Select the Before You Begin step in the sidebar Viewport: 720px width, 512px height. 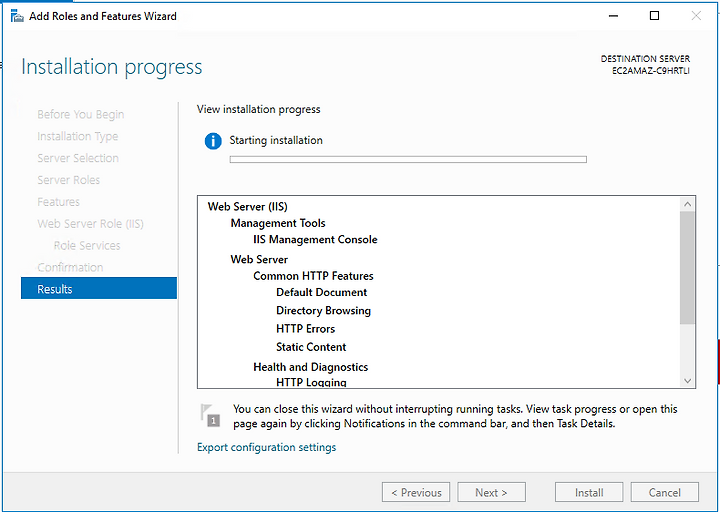click(81, 114)
